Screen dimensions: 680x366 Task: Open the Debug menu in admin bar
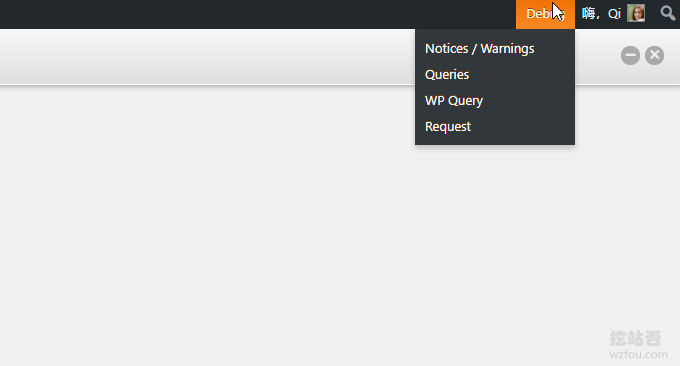545,14
